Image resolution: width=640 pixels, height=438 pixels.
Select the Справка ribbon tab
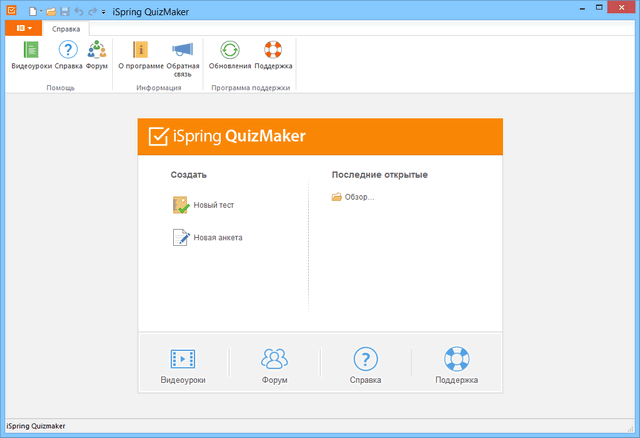(66, 29)
